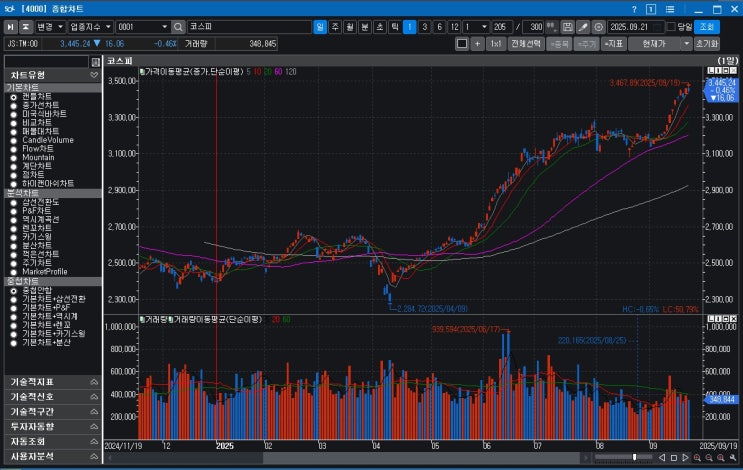The height and width of the screenshot is (470, 743).
Task: Expand the 기술적지표 section
Action: pyautogui.click(x=94, y=382)
